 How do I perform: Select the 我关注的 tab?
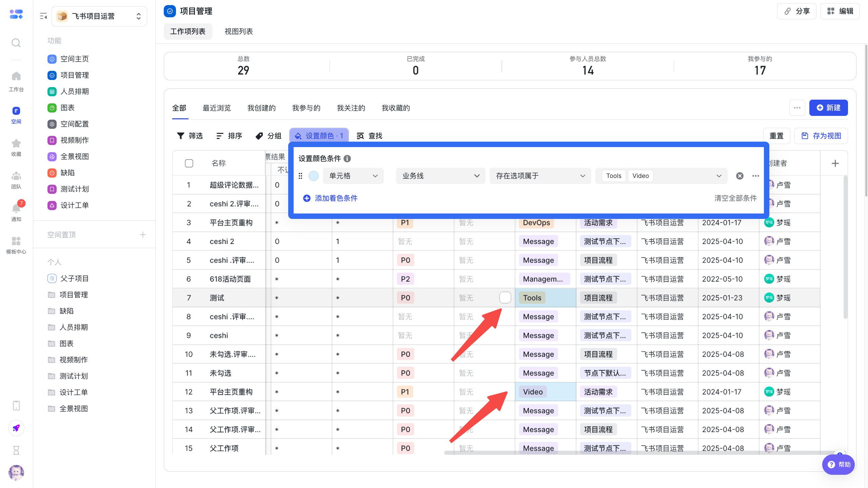click(351, 108)
